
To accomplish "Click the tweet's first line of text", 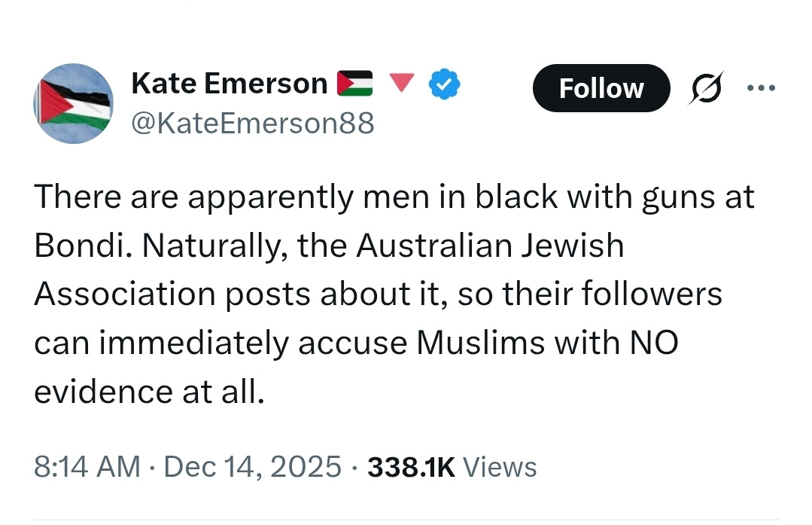I will 394,198.
